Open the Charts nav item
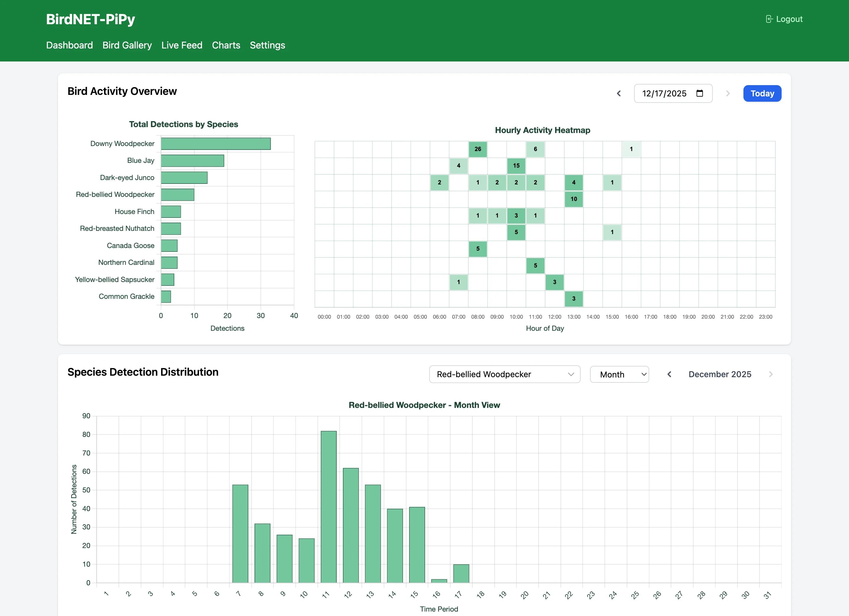 [226, 45]
